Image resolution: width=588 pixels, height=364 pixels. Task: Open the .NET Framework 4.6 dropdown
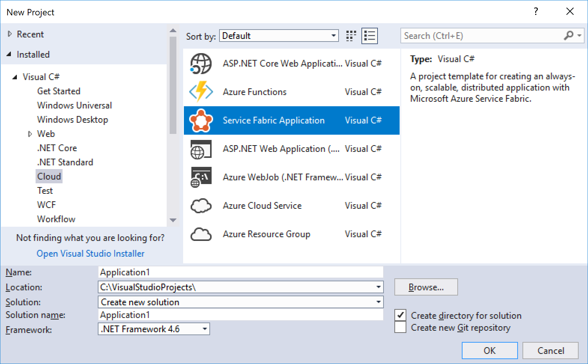154,329
